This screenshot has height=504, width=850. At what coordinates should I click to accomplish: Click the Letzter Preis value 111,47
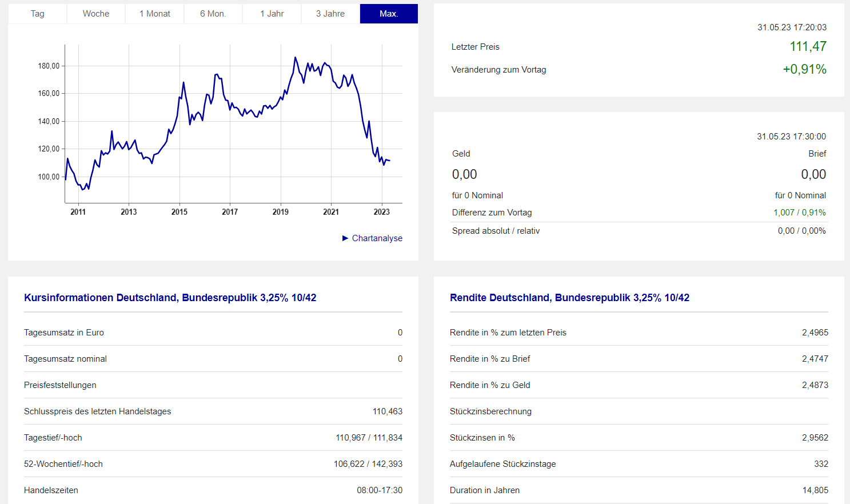[x=808, y=46]
